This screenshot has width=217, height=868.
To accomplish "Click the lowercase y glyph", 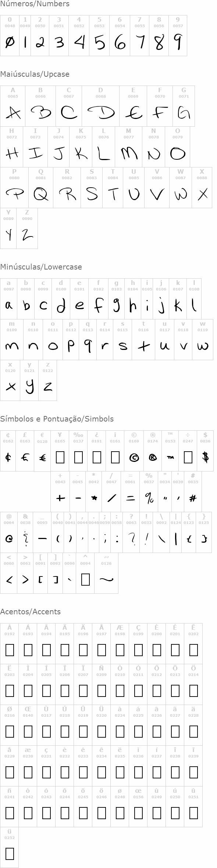I will tap(29, 386).
